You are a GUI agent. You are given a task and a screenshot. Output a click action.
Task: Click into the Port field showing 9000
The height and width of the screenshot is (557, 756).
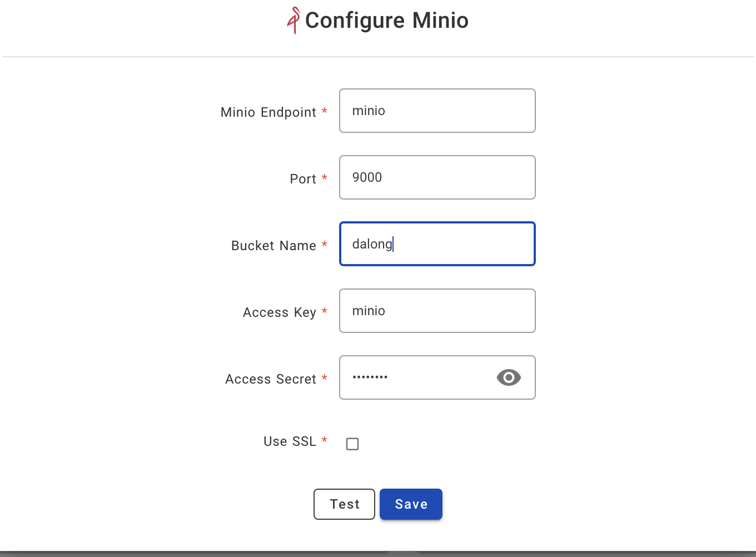(x=437, y=177)
